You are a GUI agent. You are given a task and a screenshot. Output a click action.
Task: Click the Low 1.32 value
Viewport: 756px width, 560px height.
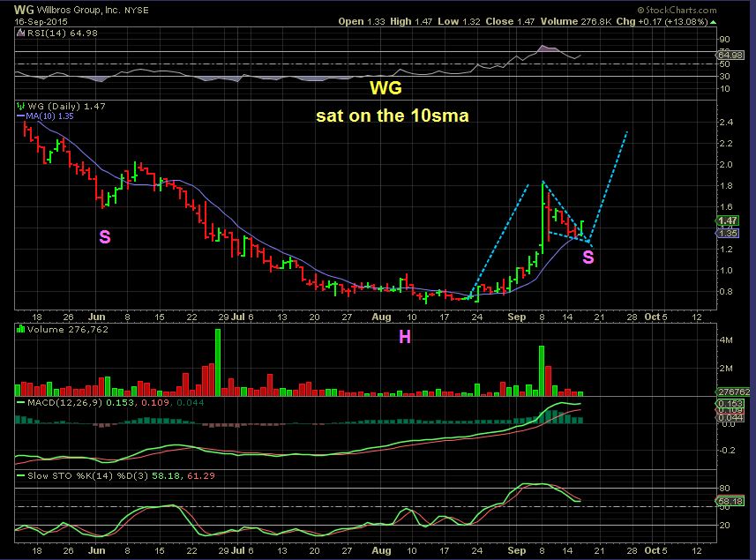tap(459, 22)
